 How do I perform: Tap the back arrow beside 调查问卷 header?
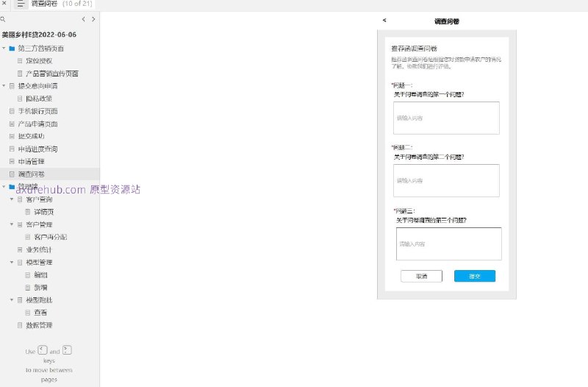384,21
